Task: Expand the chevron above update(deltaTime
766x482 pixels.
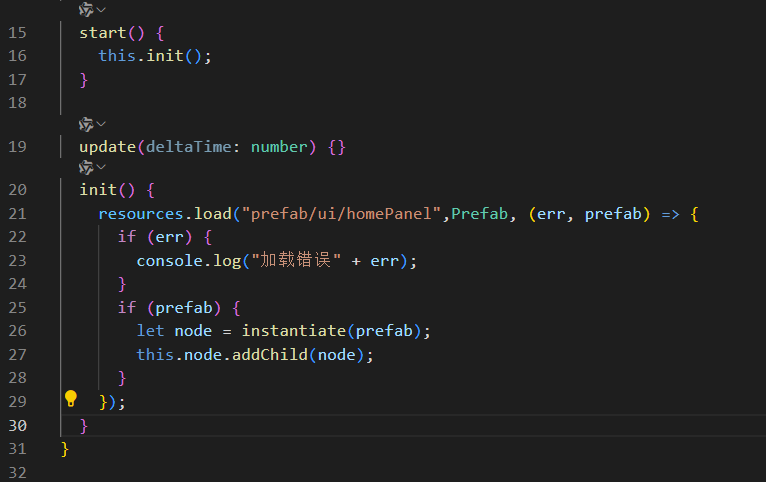Action: 101,124
